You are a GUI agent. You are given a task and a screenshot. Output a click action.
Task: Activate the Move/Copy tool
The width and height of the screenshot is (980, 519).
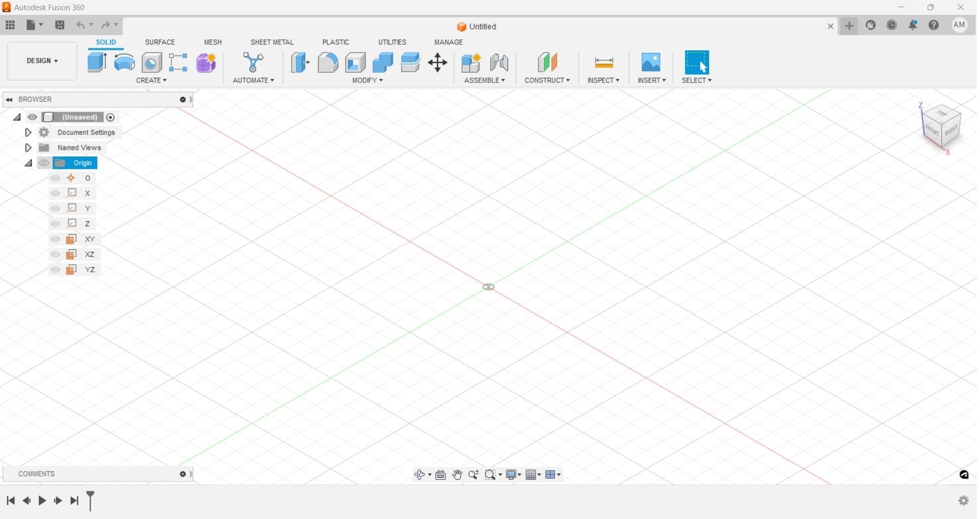pyautogui.click(x=439, y=63)
